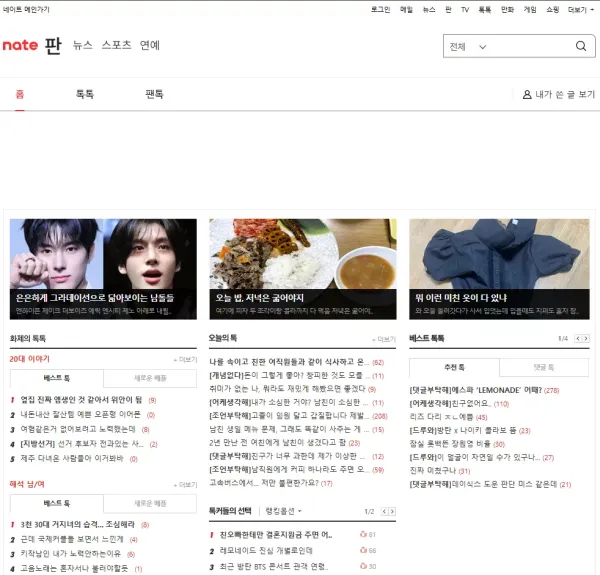Open post '뭐 이런 미친 옷이 다 있냐'
Screen dimensions: 600x575
[461, 298]
